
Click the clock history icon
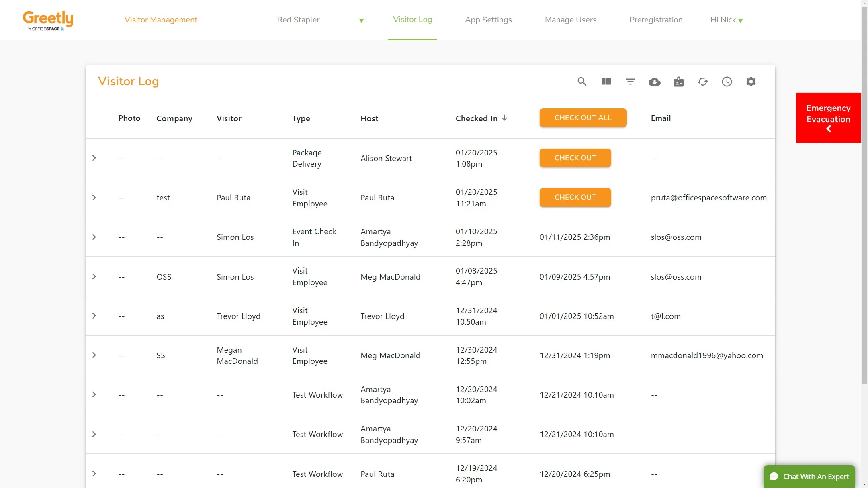point(727,82)
